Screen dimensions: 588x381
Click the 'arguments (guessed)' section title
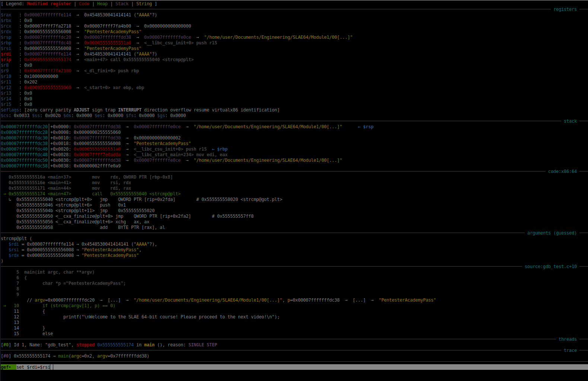(x=552, y=233)
